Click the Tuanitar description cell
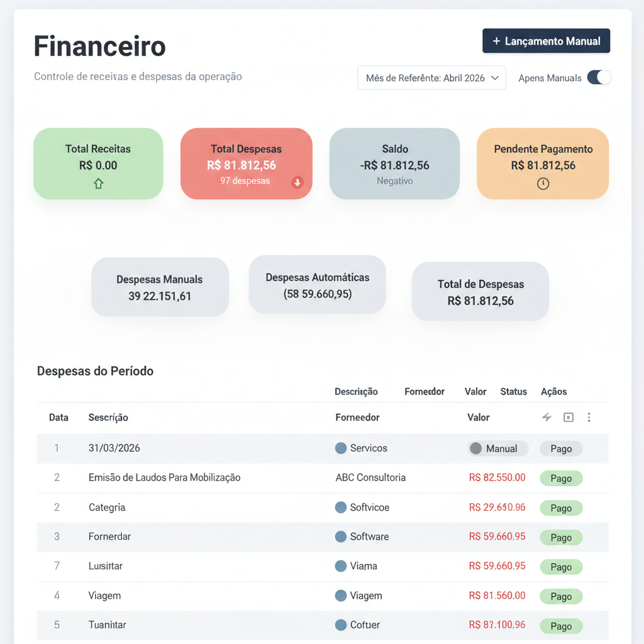The image size is (644, 644). pyautogui.click(x=107, y=625)
